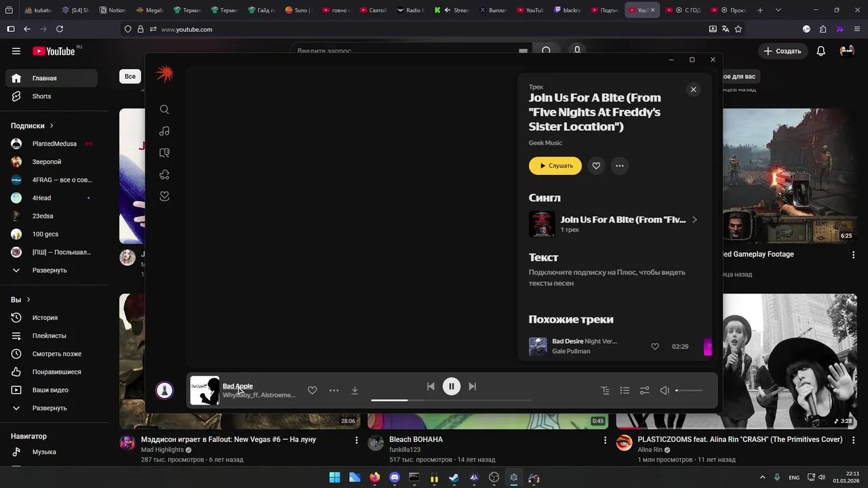Click the YouTube Создать button
Screen dimensions: 868x488
(x=782, y=51)
